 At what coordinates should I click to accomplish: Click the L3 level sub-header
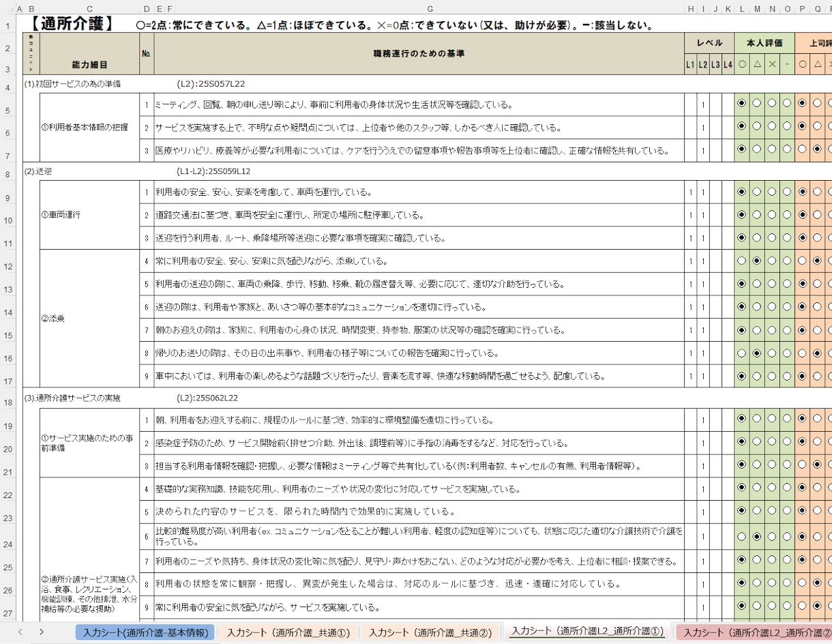pyautogui.click(x=715, y=65)
